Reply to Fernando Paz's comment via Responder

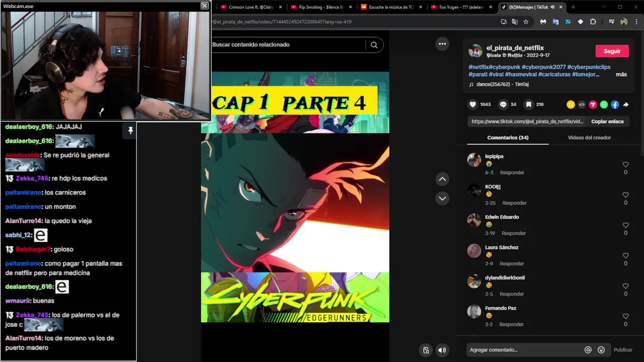coord(512,324)
